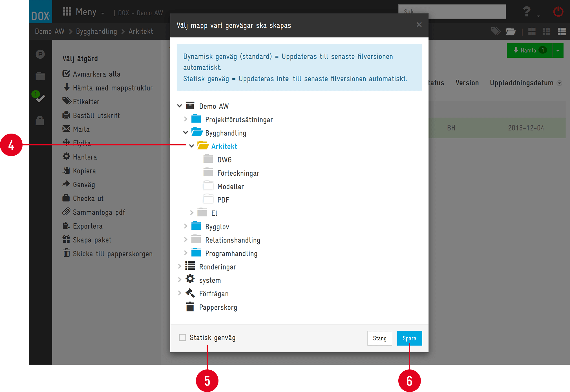Click the open folder icon in toolbar

pyautogui.click(x=511, y=31)
